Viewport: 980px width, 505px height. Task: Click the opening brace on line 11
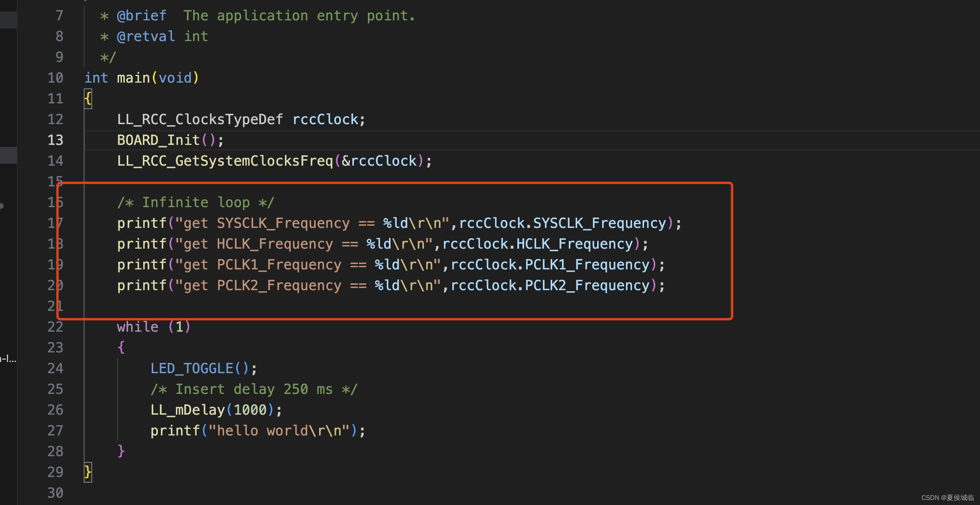point(88,98)
